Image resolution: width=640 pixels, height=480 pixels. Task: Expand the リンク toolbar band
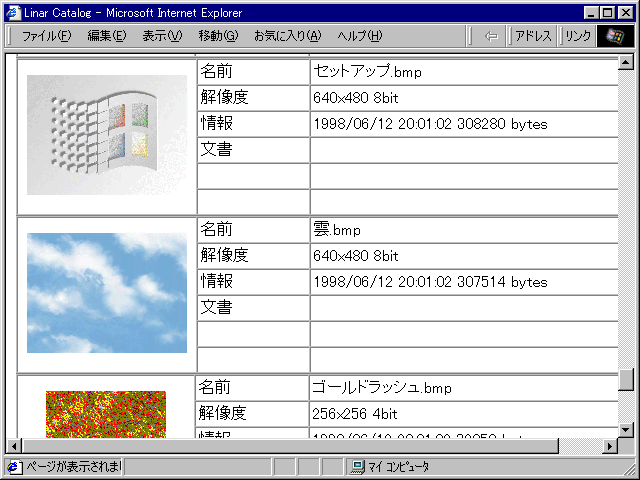pyautogui.click(x=578, y=36)
